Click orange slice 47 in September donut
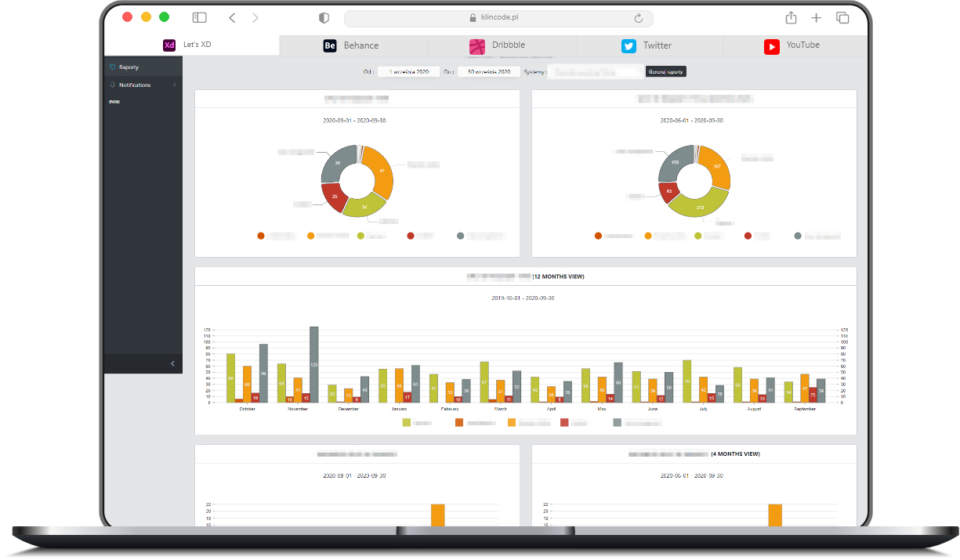Image resolution: width=960 pixels, height=560 pixels. click(380, 171)
